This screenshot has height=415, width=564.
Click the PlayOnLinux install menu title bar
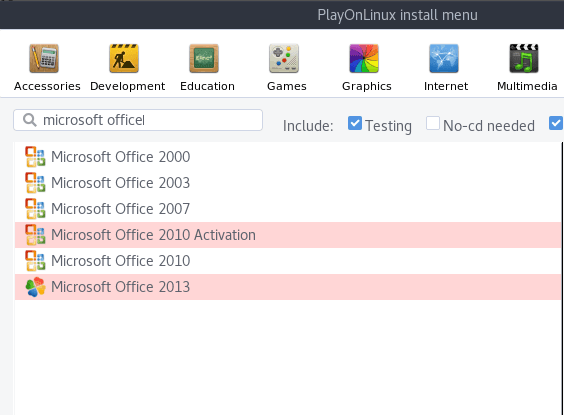(282, 15)
